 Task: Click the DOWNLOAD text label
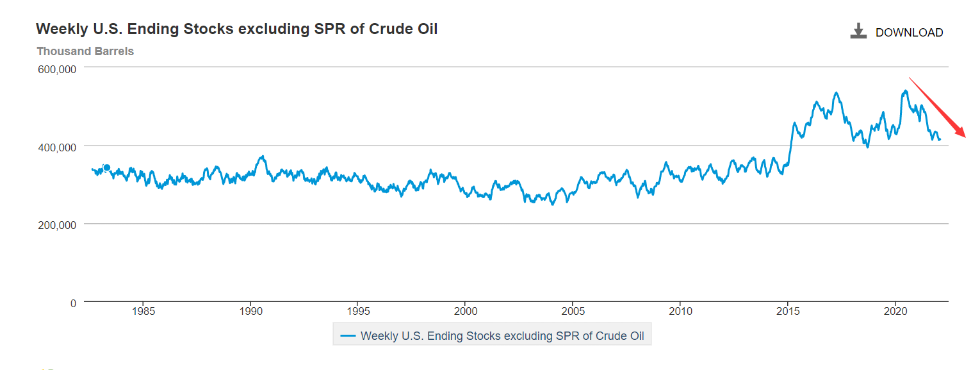click(909, 33)
